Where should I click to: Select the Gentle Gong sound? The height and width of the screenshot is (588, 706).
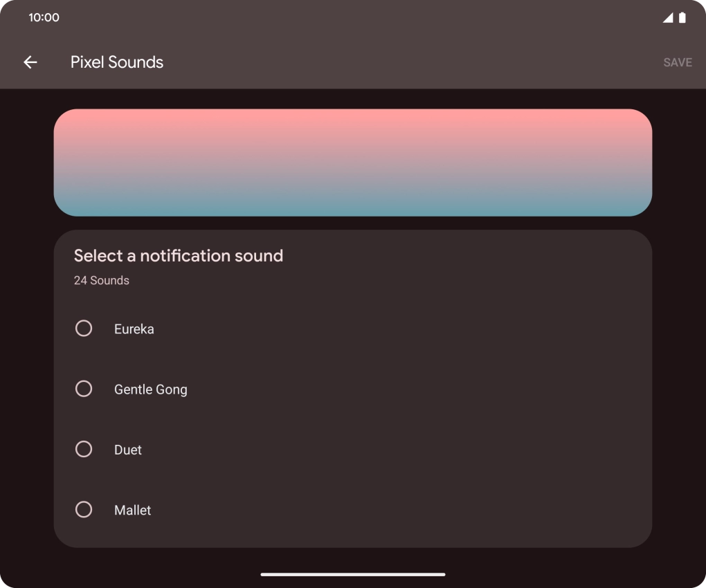click(x=84, y=389)
